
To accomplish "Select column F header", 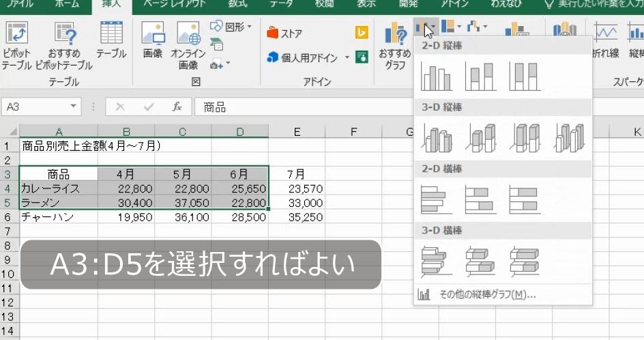I will (x=353, y=132).
